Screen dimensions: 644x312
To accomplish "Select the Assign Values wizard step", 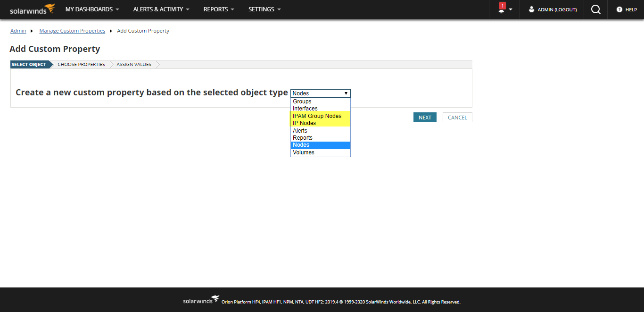I will pos(134,65).
